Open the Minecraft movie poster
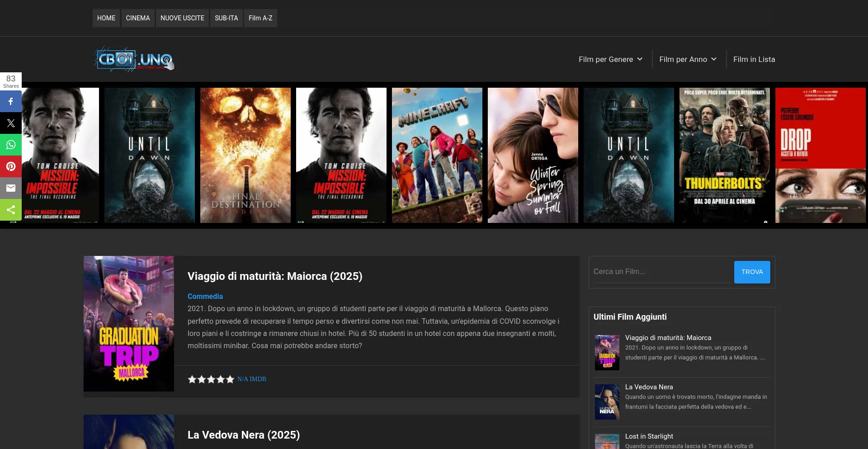The height and width of the screenshot is (449, 868). [x=437, y=155]
